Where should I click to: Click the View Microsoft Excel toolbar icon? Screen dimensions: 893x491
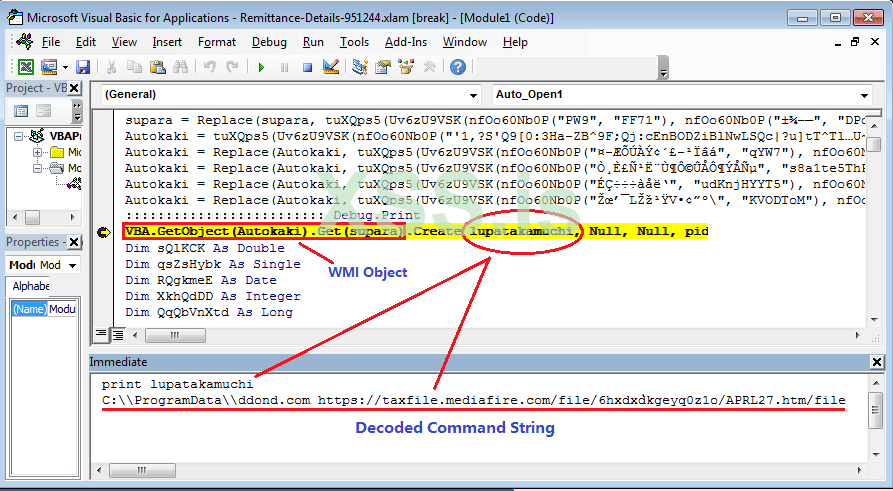pyautogui.click(x=26, y=67)
